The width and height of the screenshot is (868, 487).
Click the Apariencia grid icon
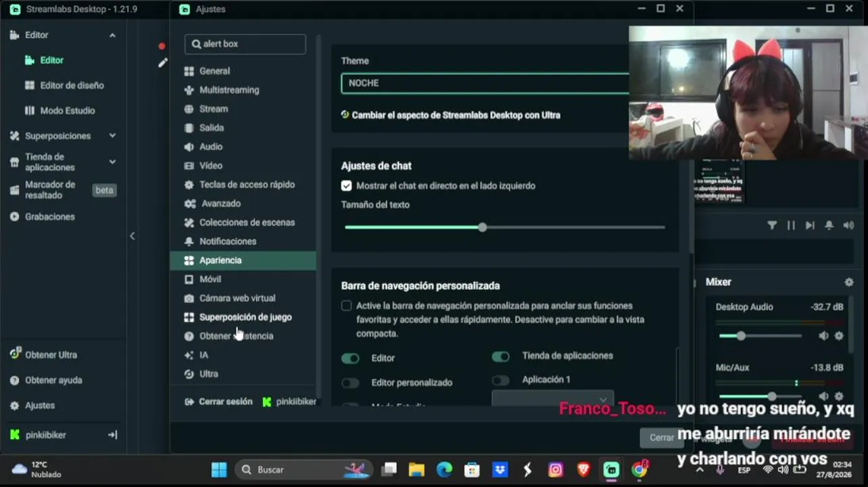189,260
